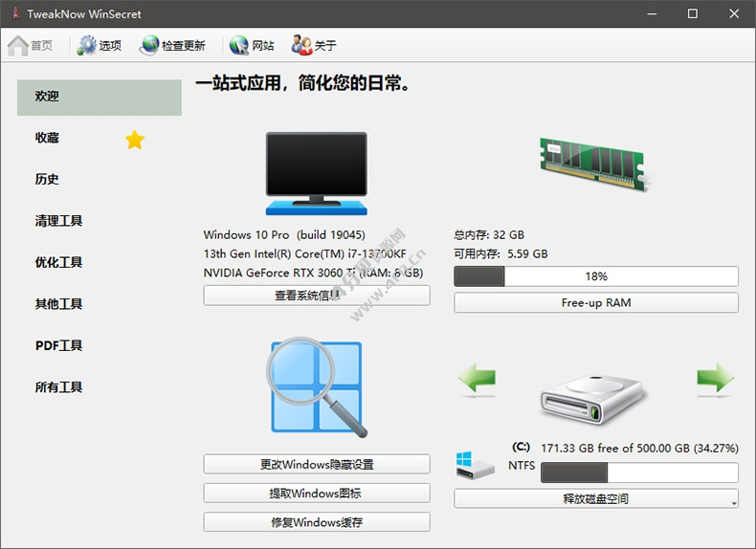The width and height of the screenshot is (756, 549).
Task: Click Check for Updates (检查更新) globe icon
Action: (149, 45)
